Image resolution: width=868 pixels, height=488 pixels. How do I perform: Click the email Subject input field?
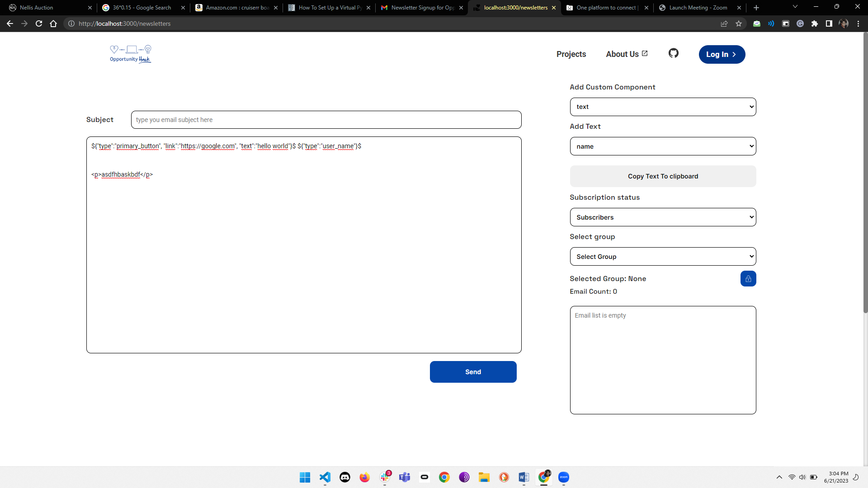(326, 120)
